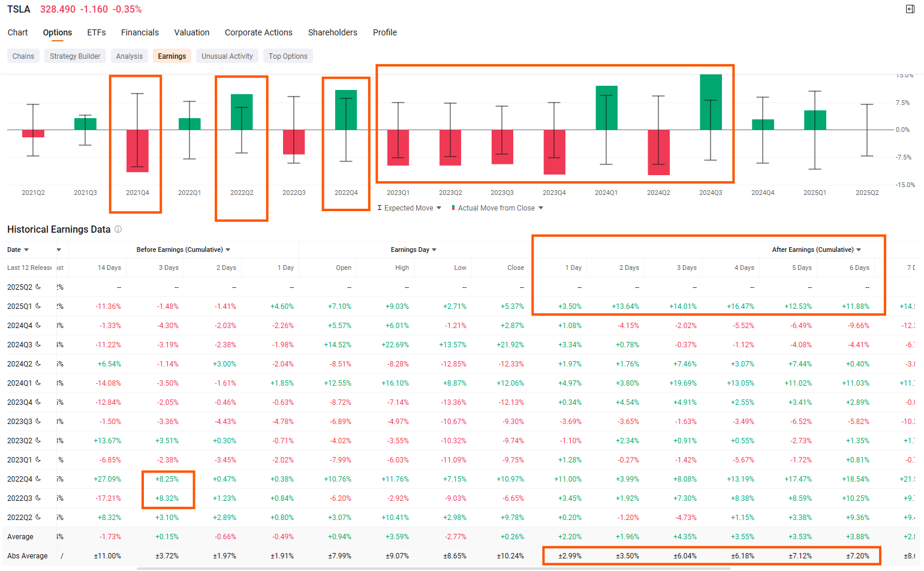Click the 14 Days column header
Image resolution: width=924 pixels, height=571 pixels.
pos(109,268)
